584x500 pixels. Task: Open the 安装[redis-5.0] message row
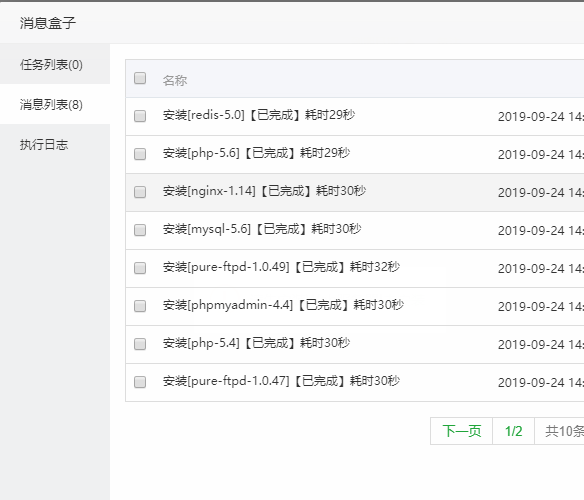point(355,117)
